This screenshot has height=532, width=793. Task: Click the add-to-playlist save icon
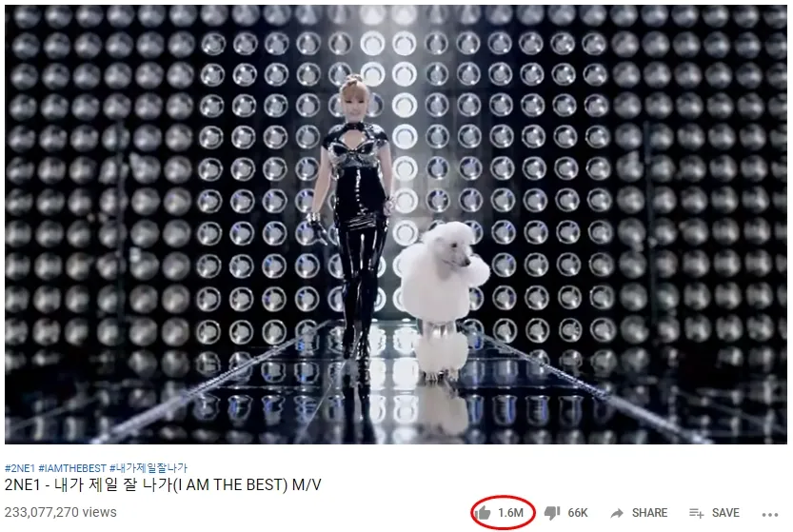coord(696,513)
